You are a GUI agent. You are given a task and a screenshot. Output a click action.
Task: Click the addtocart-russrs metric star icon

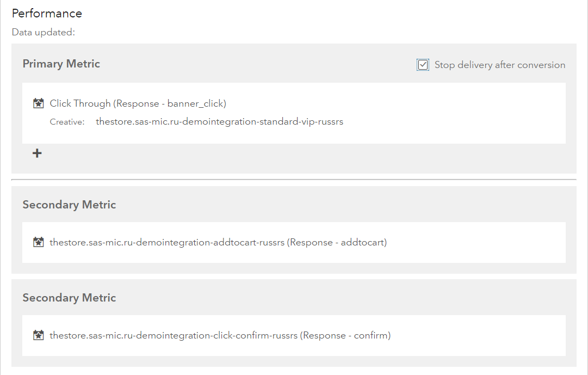point(38,242)
